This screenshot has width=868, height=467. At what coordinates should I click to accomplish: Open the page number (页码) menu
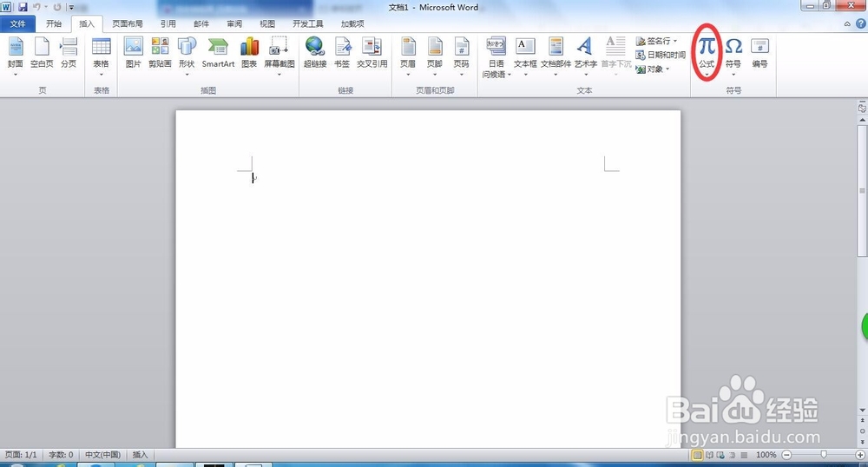click(461, 57)
